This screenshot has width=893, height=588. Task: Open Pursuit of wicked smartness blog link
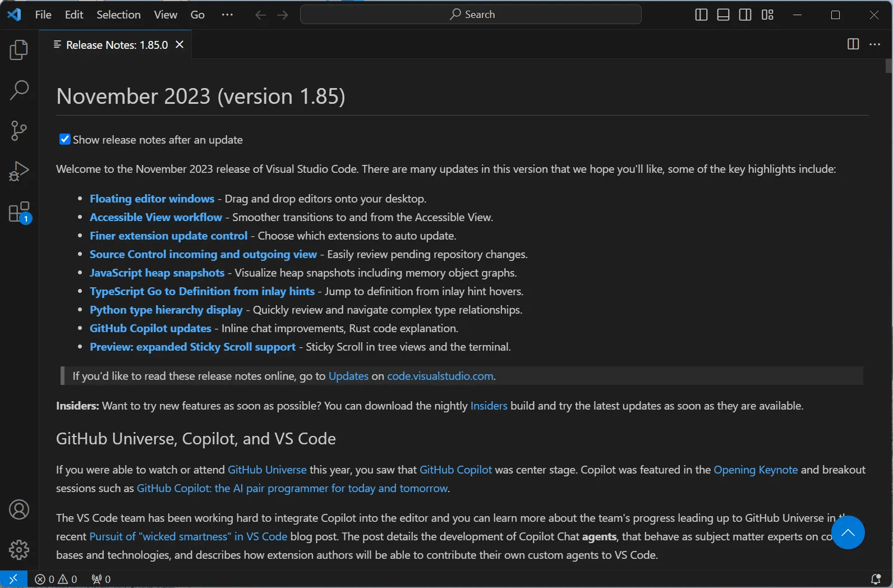(188, 536)
